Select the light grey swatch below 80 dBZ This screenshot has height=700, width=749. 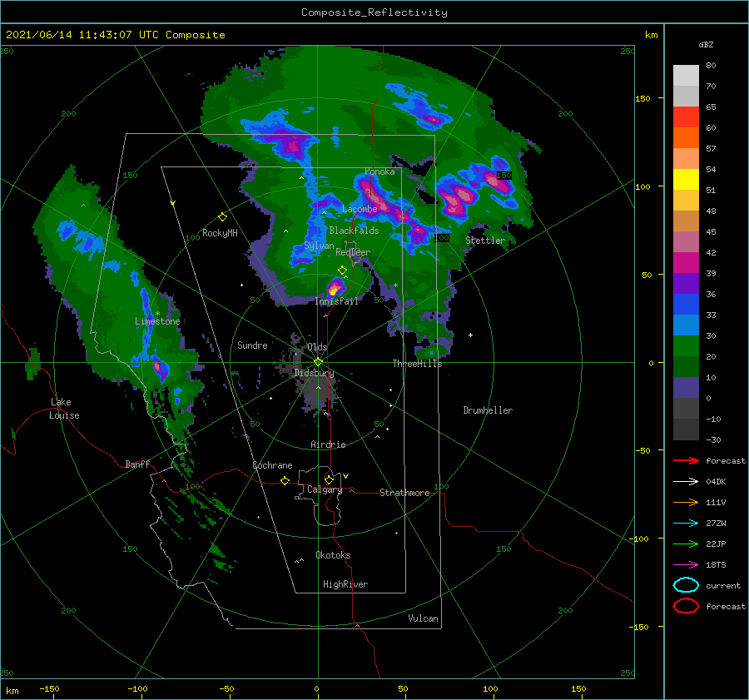click(686, 76)
